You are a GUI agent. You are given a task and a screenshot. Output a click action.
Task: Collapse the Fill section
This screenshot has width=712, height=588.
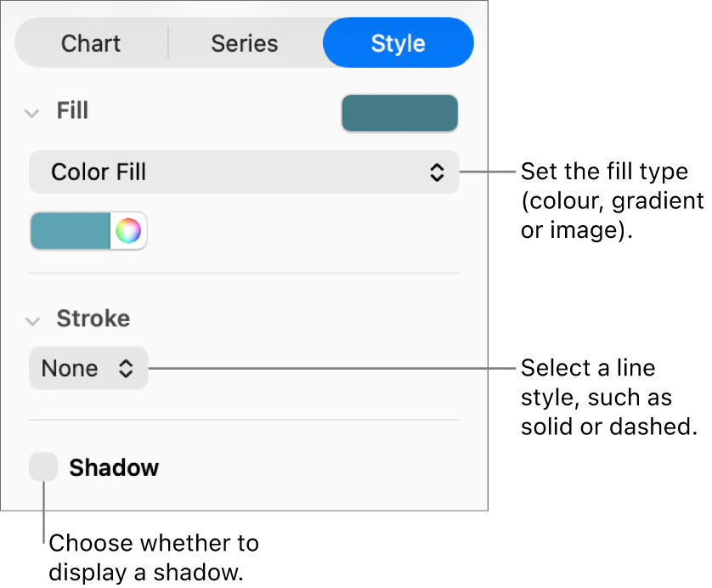32,111
